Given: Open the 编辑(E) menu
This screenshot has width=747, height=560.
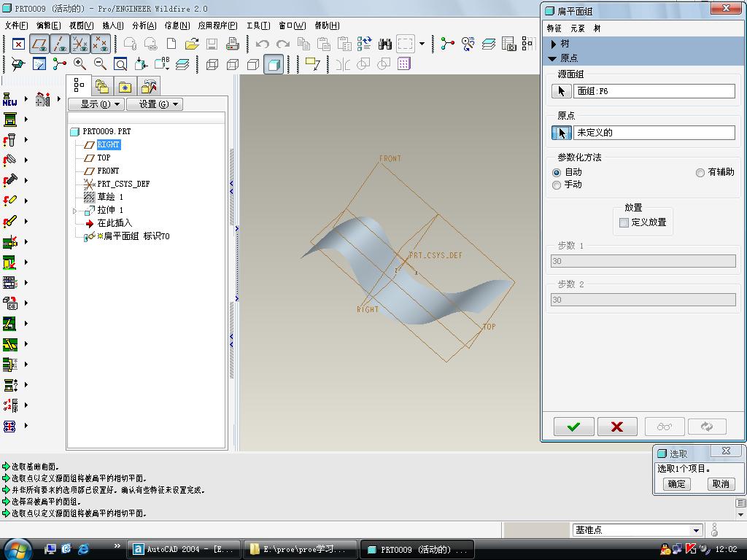Looking at the screenshot, I should pos(49,26).
